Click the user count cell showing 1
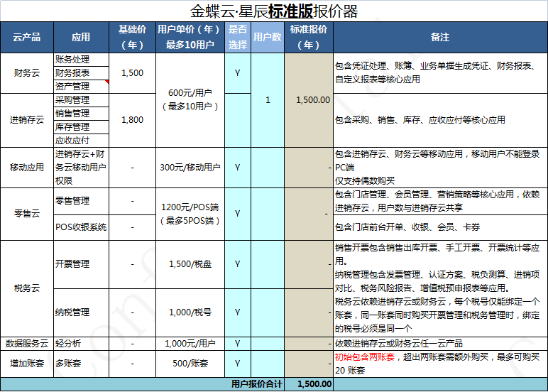This screenshot has height=392, width=548. [268, 100]
